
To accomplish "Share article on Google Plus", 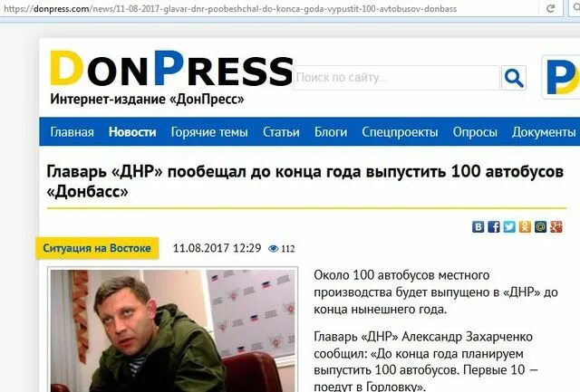I will click(556, 226).
